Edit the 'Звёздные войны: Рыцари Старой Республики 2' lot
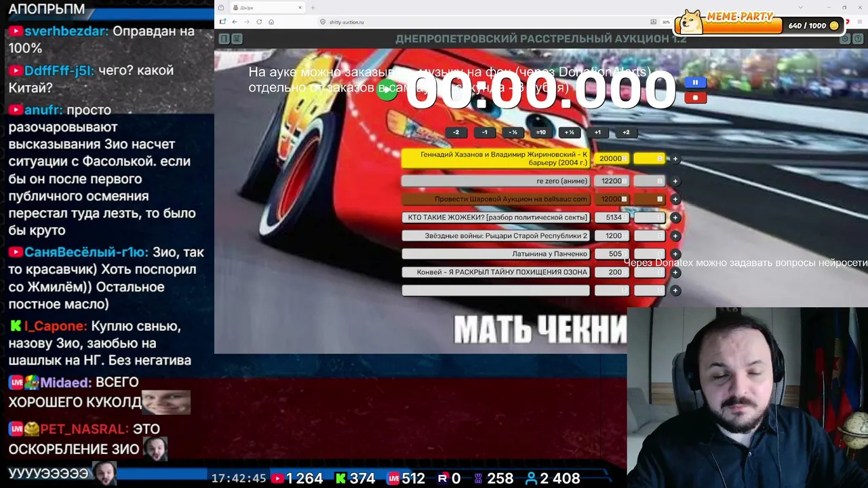The height and width of the screenshot is (488, 868). (496, 236)
